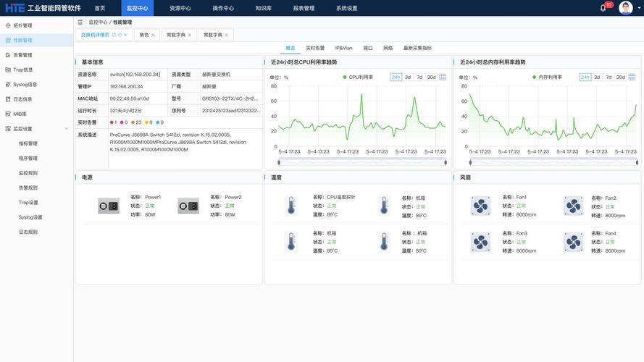Image resolution: width=644 pixels, height=362 pixels.
Task: Toggle CPU利用率 legend series
Action: tap(358, 77)
